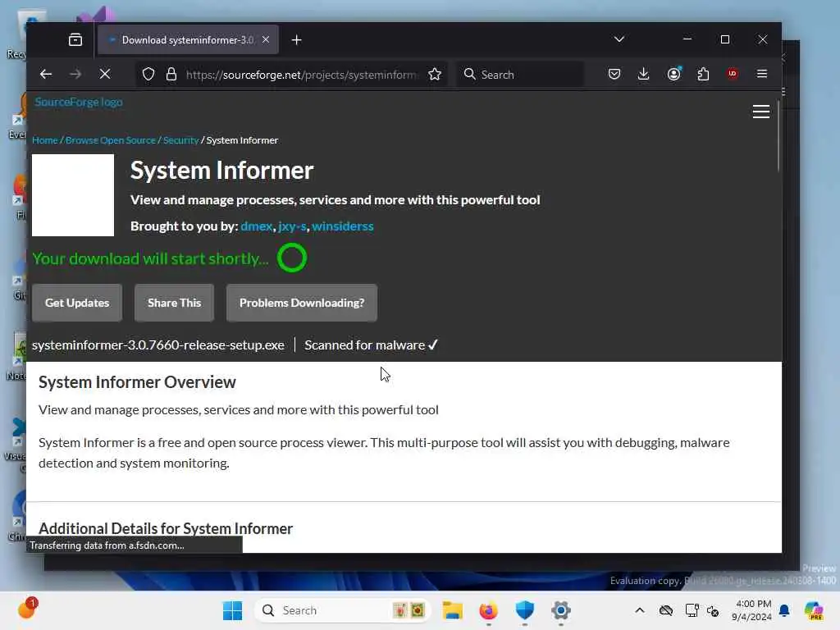Go back with the browser back arrow
The height and width of the screenshot is (630, 840).
tap(46, 74)
